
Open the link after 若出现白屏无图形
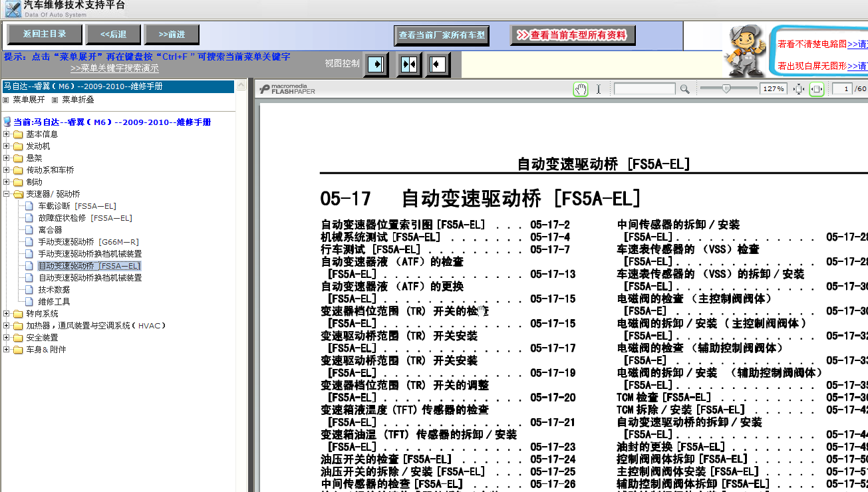click(857, 66)
